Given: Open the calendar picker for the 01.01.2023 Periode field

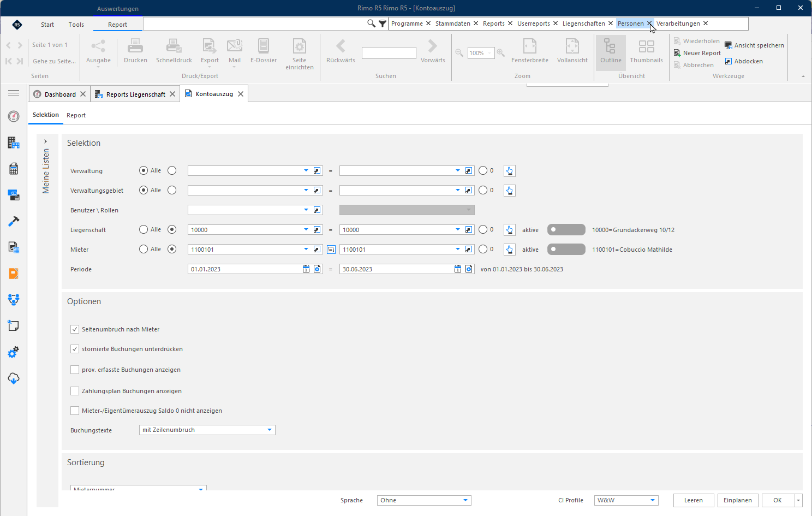Looking at the screenshot, I should (306, 269).
